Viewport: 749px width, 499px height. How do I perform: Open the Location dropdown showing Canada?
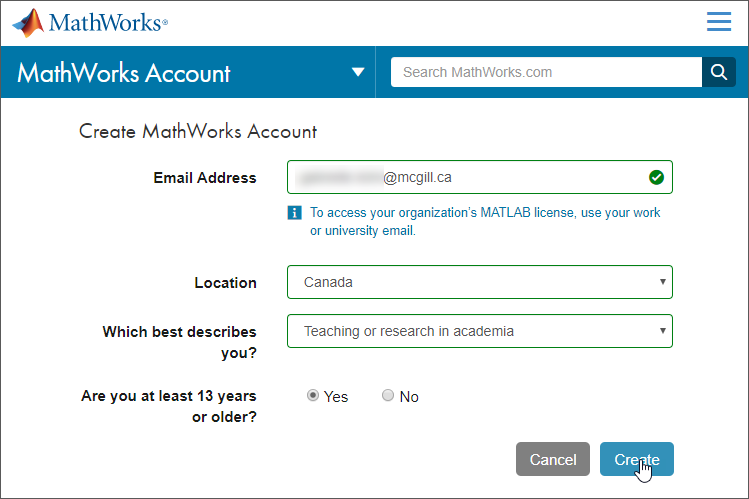click(480, 282)
